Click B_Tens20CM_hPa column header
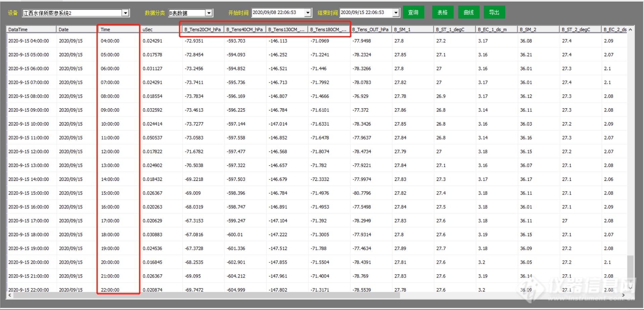This screenshot has height=310, width=644. 203,30
